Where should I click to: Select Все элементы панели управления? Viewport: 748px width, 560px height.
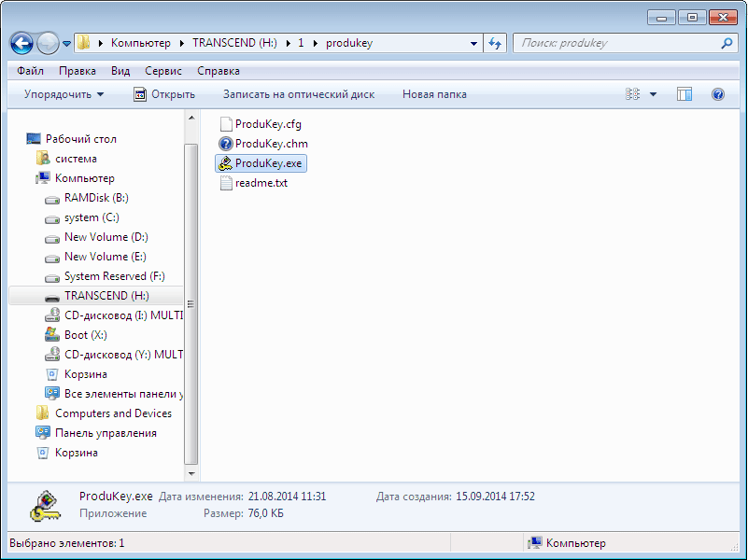[114, 394]
